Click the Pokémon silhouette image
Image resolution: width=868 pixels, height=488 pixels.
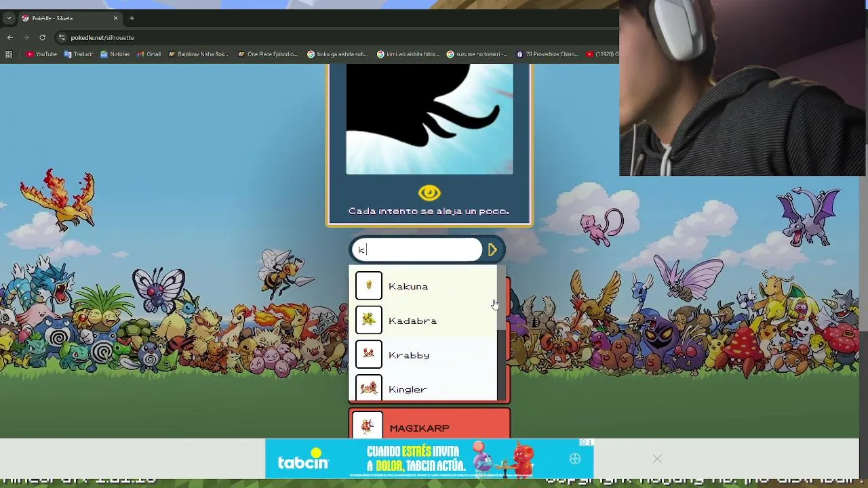click(429, 119)
